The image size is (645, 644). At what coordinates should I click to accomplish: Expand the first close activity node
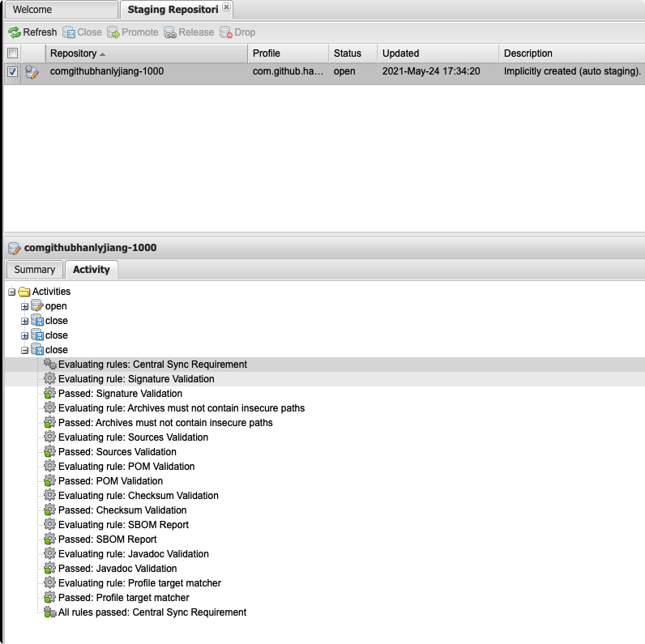click(x=24, y=321)
